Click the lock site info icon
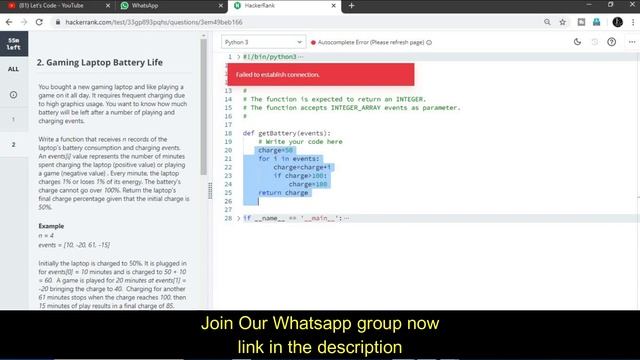Viewport: 640px width, 360px height. point(58,22)
